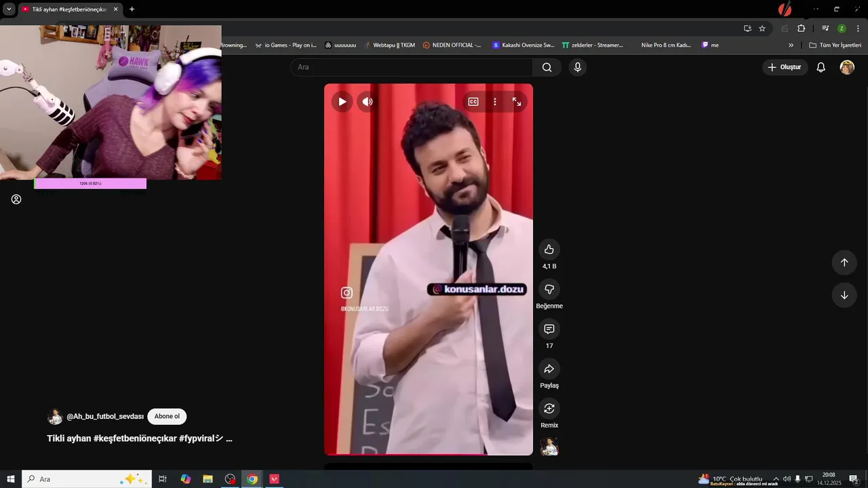868x488 pixels.
Task: Open the Windows notification center
Action: click(x=854, y=479)
